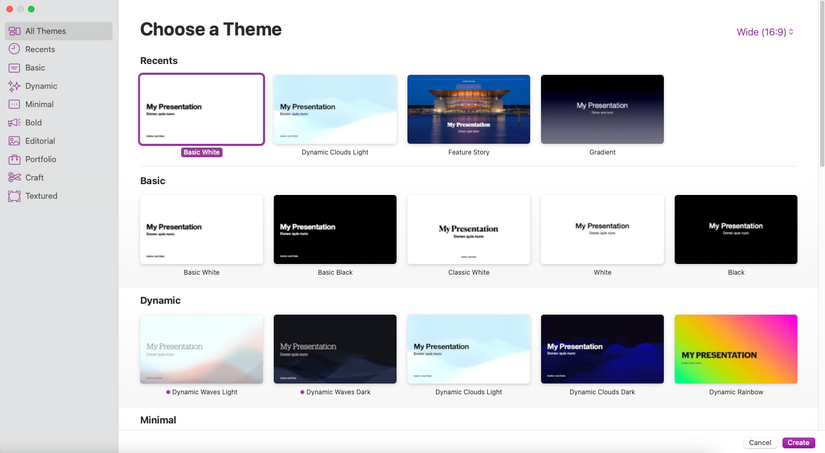Click the green zoom window button

[x=32, y=9]
